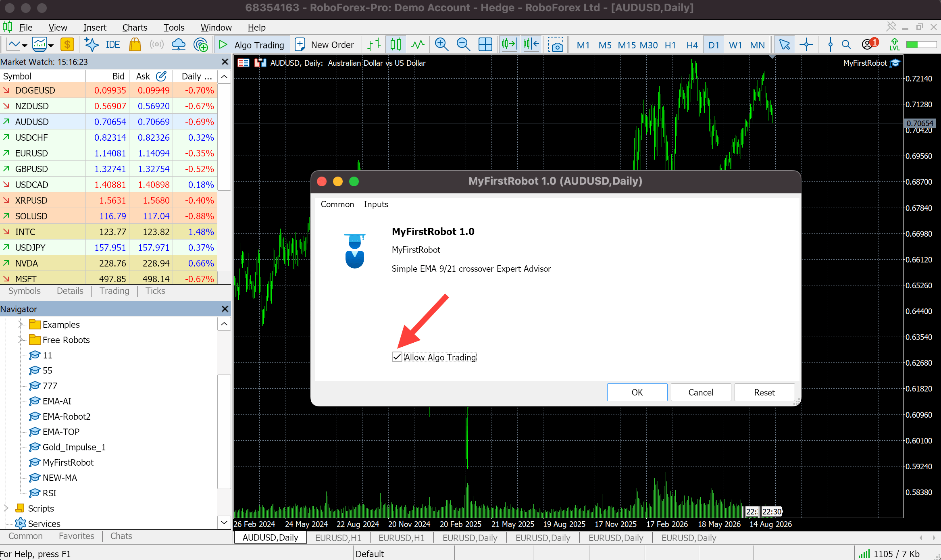Open account notifications icon with badge

pos(870,44)
